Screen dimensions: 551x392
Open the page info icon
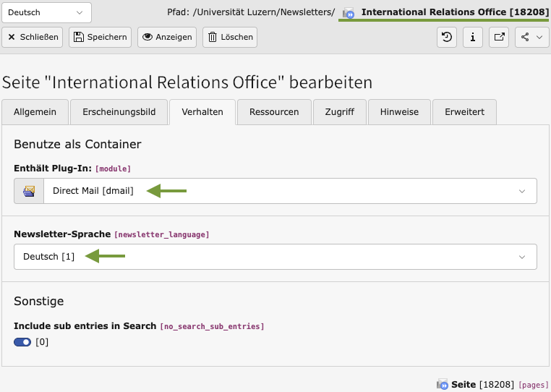(x=472, y=37)
